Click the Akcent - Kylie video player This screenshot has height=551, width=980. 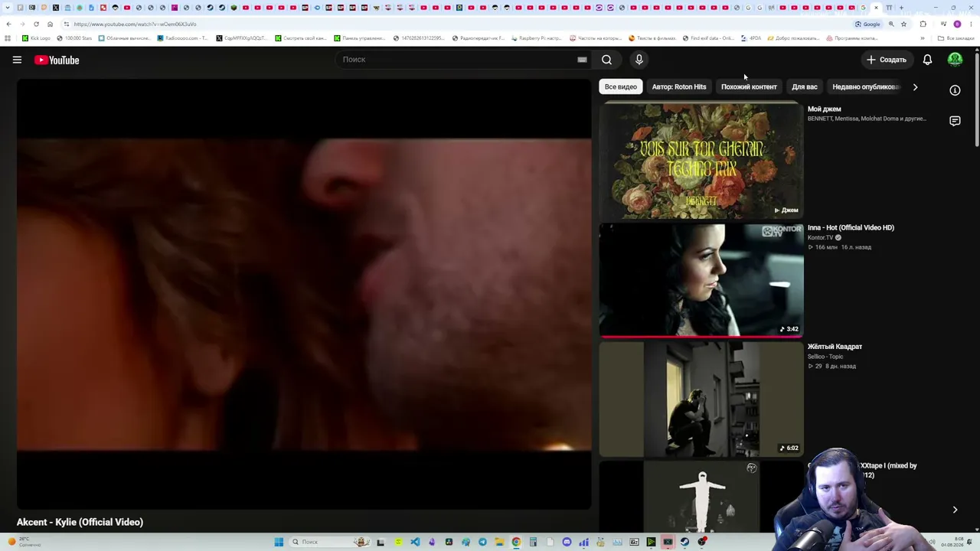304,295
